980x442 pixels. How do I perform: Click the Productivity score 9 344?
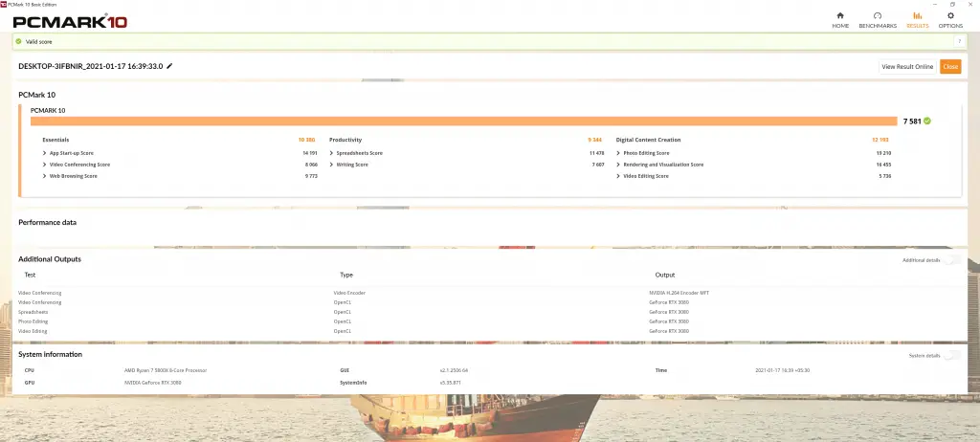click(594, 140)
